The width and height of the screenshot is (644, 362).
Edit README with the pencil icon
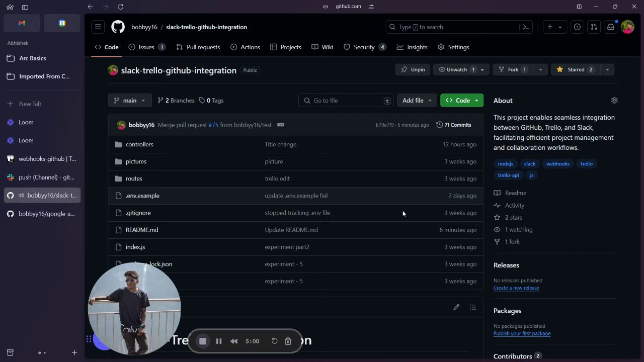456,307
